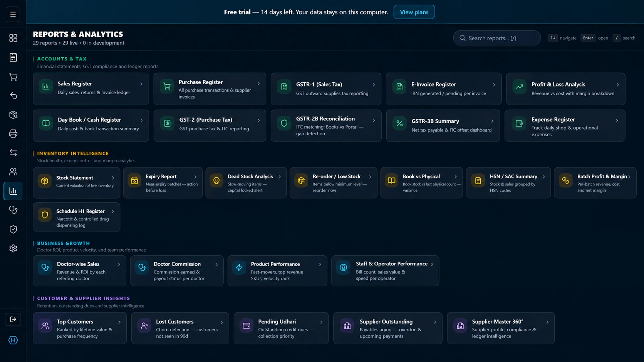Open the transfer arrows sidebar icon
Screen dimensions: 644x362
(x=13, y=153)
